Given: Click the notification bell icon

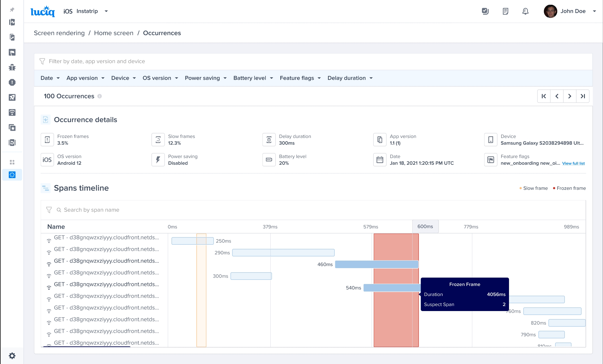Looking at the screenshot, I should tap(525, 11).
